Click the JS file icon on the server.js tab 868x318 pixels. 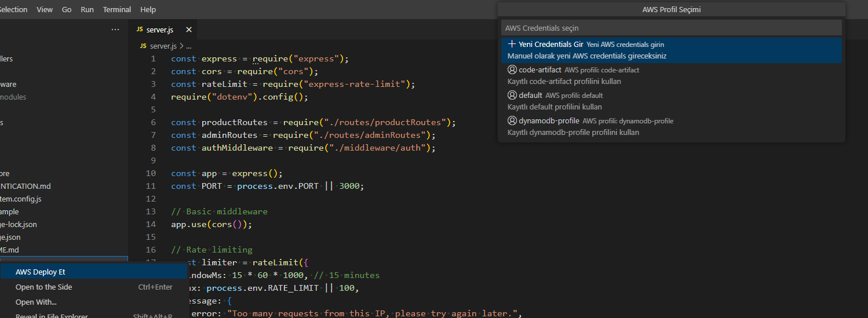click(140, 30)
